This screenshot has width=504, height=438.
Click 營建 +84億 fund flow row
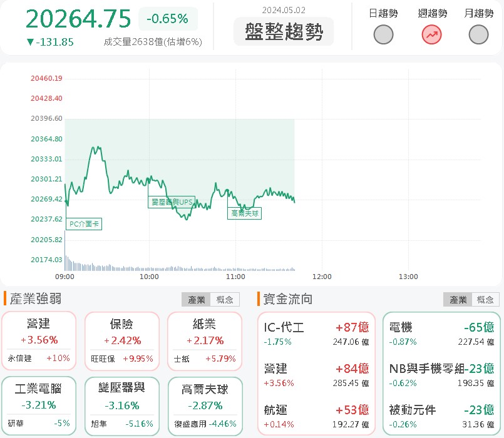[316, 375]
